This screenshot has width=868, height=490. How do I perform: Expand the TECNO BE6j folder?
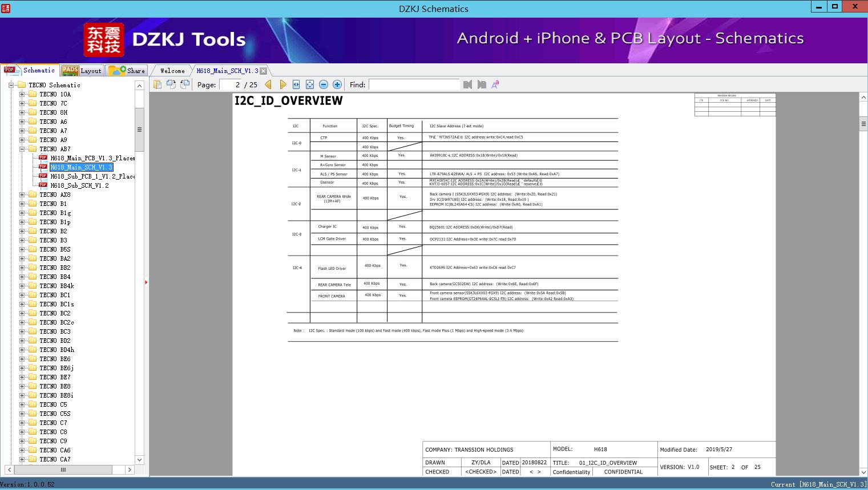(22, 368)
